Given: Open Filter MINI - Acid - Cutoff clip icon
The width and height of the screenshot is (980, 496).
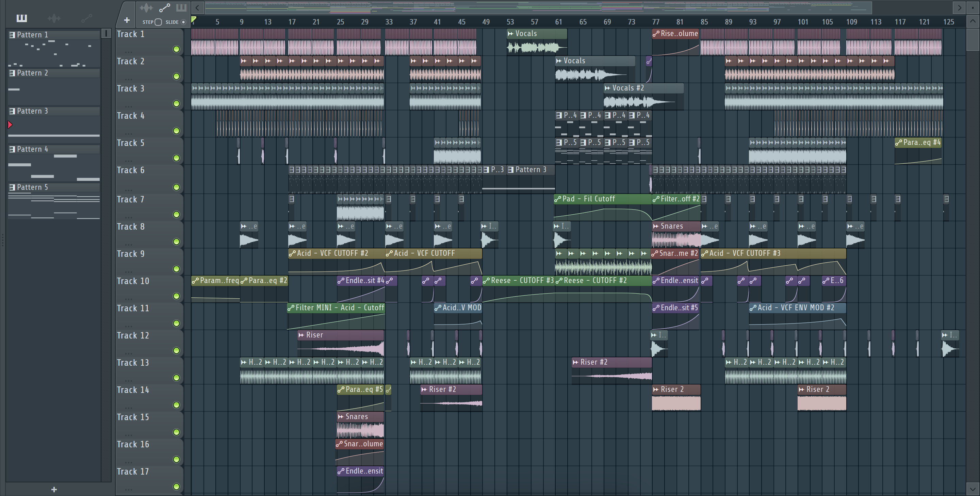Looking at the screenshot, I should [x=291, y=308].
